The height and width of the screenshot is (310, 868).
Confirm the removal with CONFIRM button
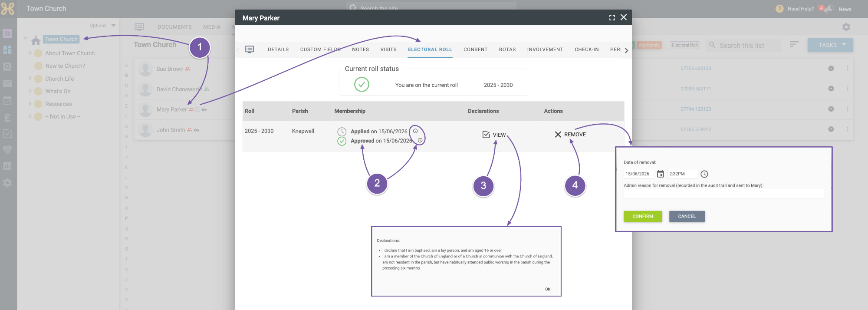(x=643, y=216)
